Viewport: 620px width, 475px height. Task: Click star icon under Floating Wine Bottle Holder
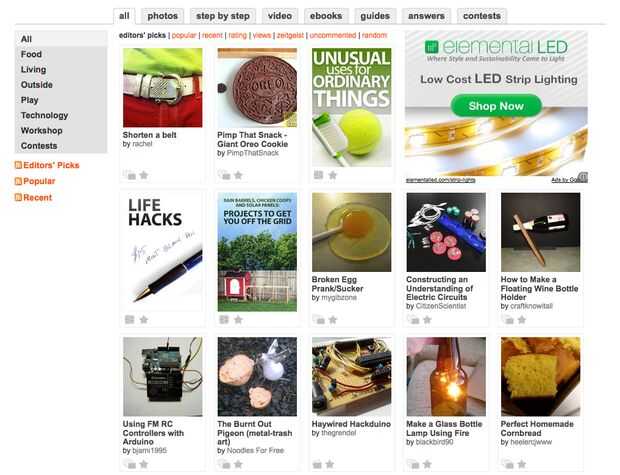[x=523, y=320]
